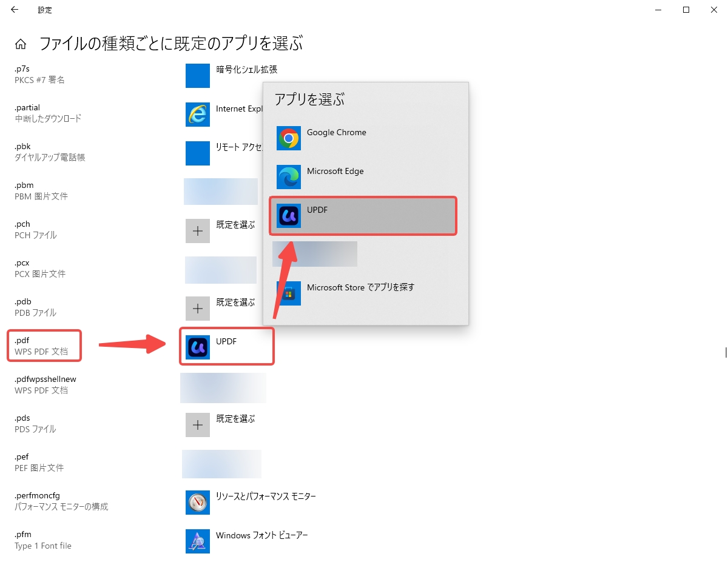Click the blurred default app for .pbm

click(221, 192)
